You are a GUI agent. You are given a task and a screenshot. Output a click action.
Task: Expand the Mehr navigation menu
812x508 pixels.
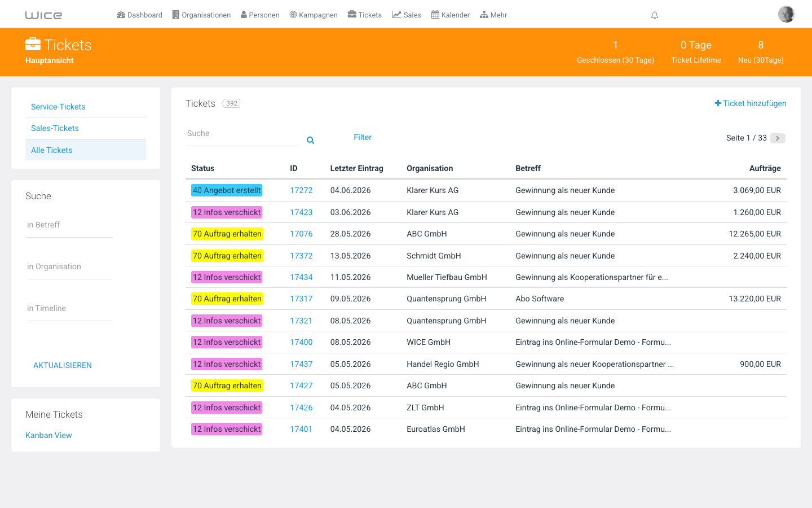tap(493, 15)
